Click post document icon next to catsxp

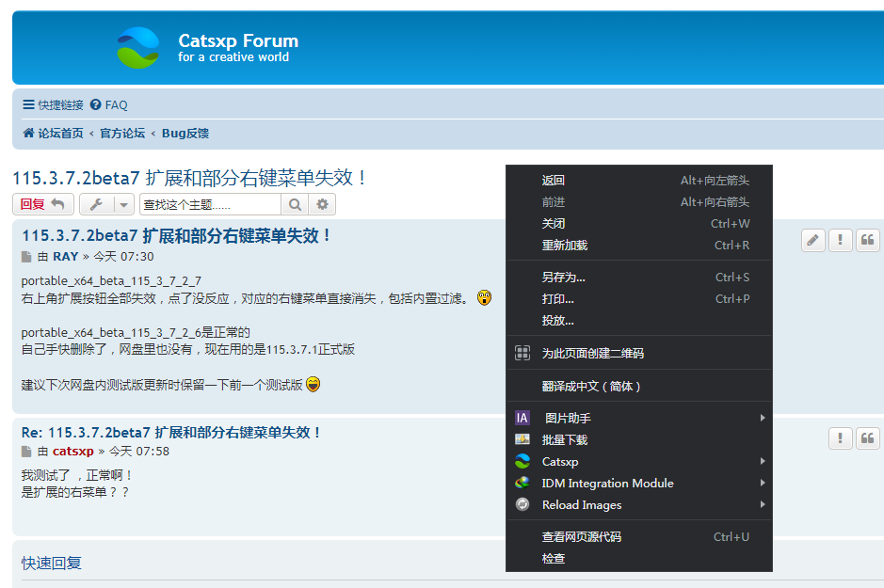click(26, 452)
